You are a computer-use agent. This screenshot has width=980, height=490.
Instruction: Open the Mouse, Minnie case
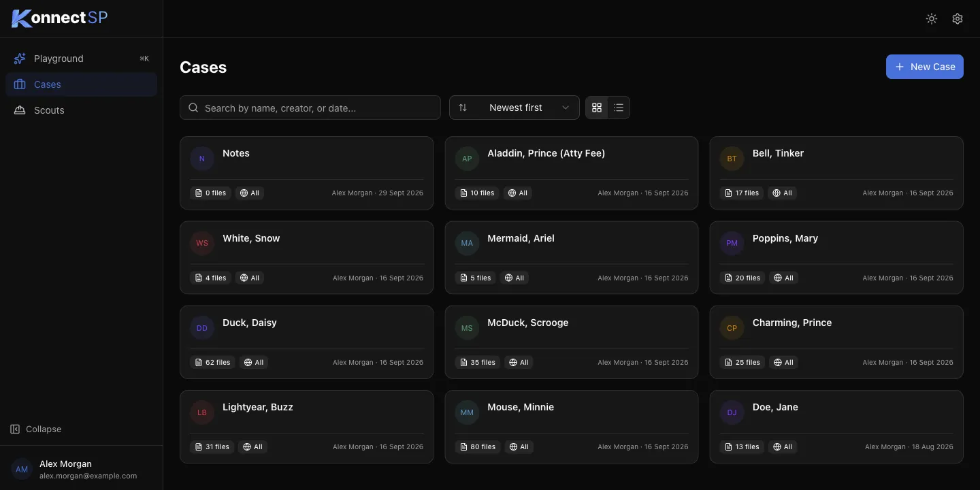point(572,427)
